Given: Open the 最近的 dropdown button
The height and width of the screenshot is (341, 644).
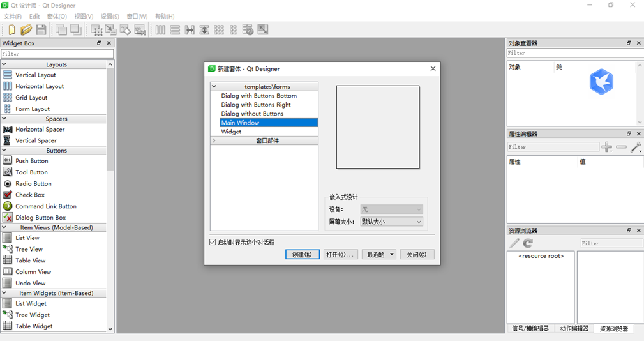Looking at the screenshot, I should (379, 254).
